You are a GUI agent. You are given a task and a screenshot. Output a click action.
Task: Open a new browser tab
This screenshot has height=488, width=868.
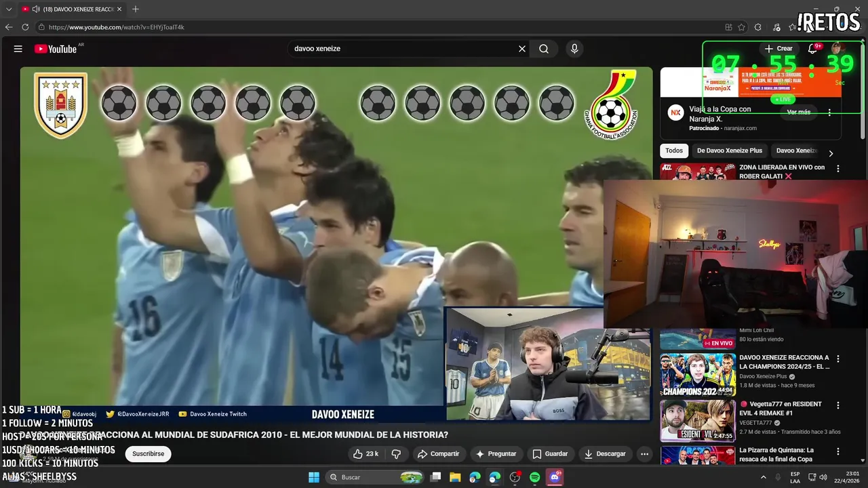click(x=136, y=9)
